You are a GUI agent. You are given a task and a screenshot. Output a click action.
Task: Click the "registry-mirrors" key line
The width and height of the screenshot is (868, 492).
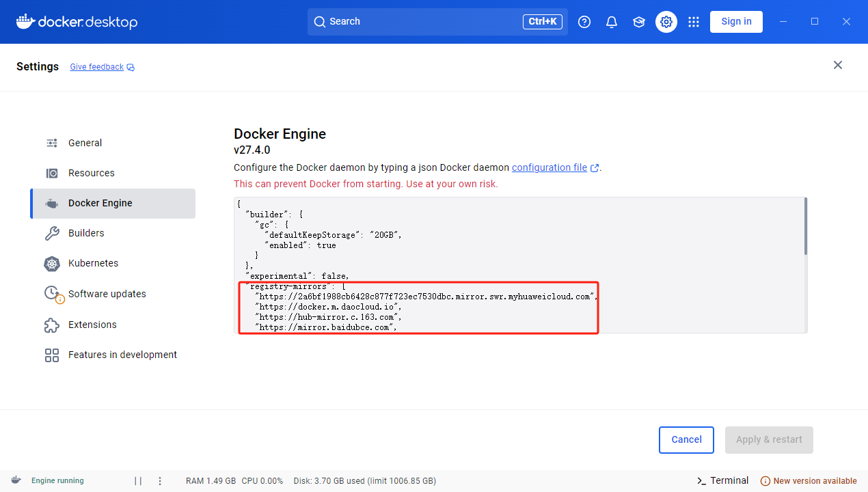click(x=295, y=286)
